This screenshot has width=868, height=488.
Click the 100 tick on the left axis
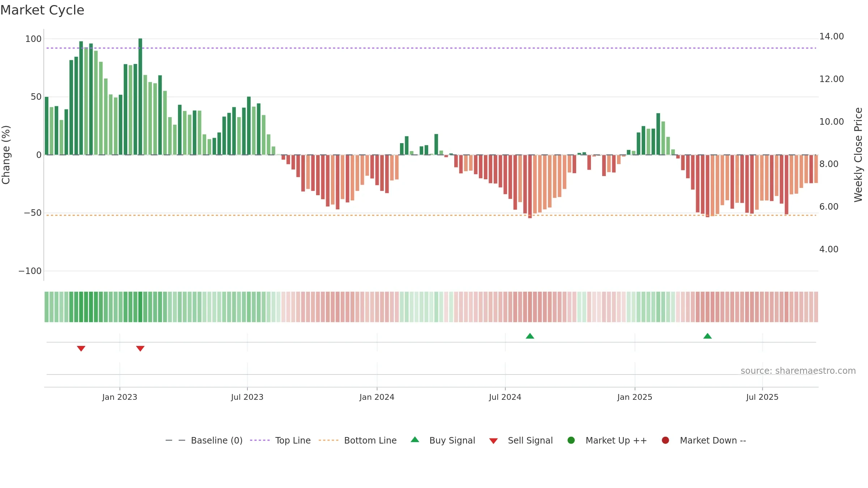point(33,39)
